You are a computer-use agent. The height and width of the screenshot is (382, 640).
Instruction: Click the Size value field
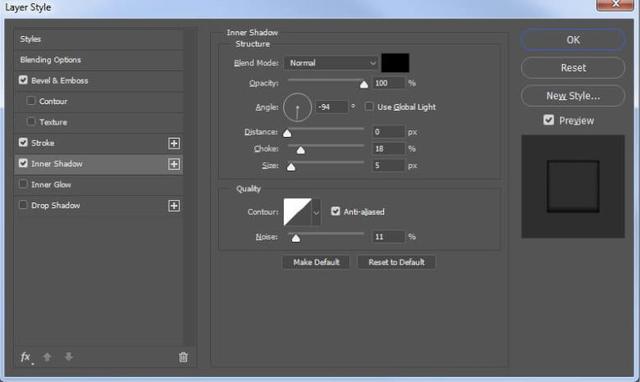click(x=389, y=165)
